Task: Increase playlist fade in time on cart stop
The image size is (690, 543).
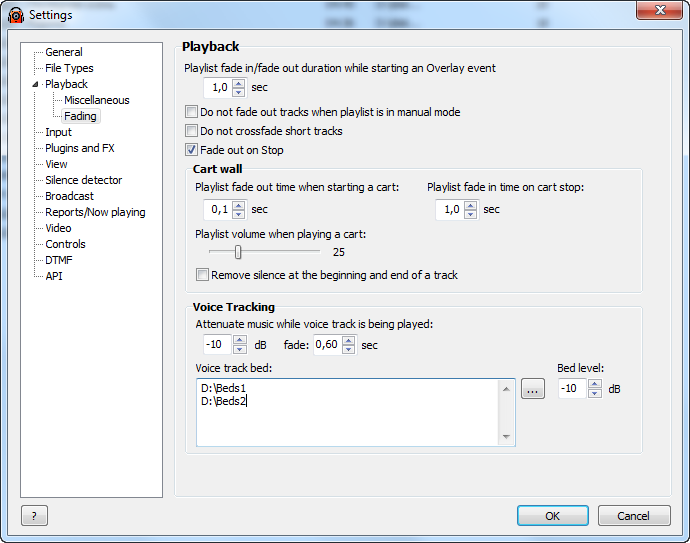Action: click(470, 205)
